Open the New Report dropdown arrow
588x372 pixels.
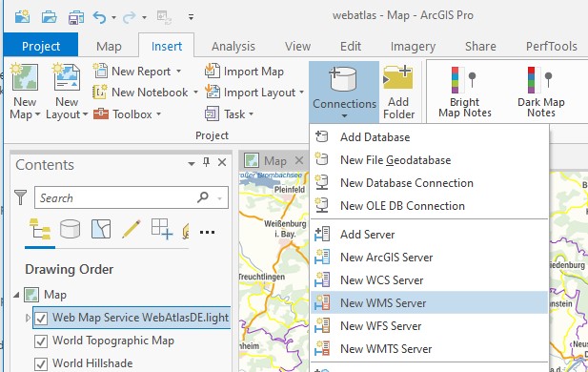click(178, 71)
